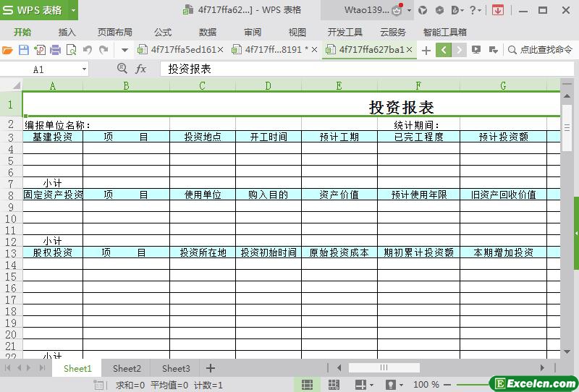Open the Help question mark menu
The image size is (579, 392).
pos(475,10)
